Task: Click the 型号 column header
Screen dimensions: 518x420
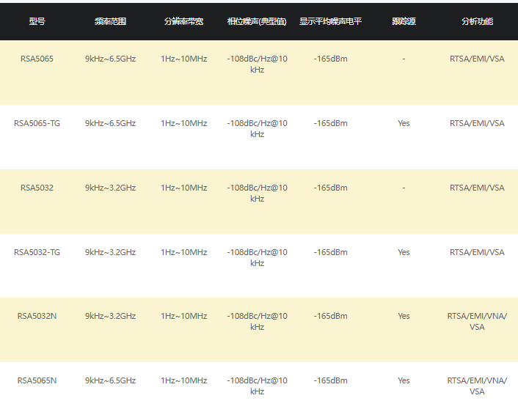Action: click(x=37, y=21)
